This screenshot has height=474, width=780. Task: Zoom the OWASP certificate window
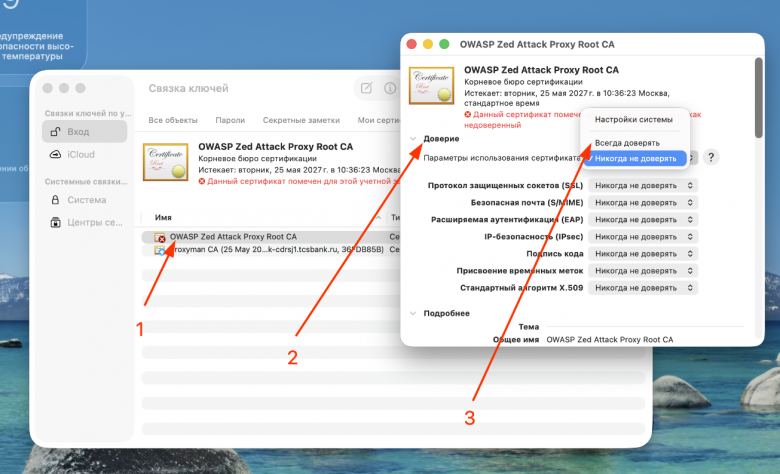[x=444, y=44]
